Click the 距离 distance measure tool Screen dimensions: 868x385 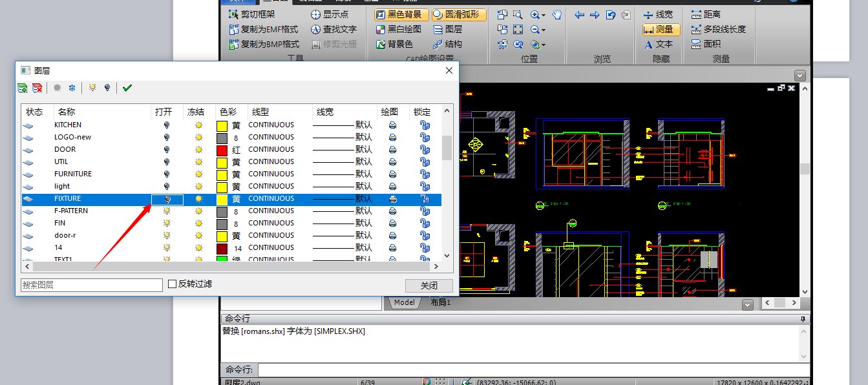pyautogui.click(x=705, y=14)
